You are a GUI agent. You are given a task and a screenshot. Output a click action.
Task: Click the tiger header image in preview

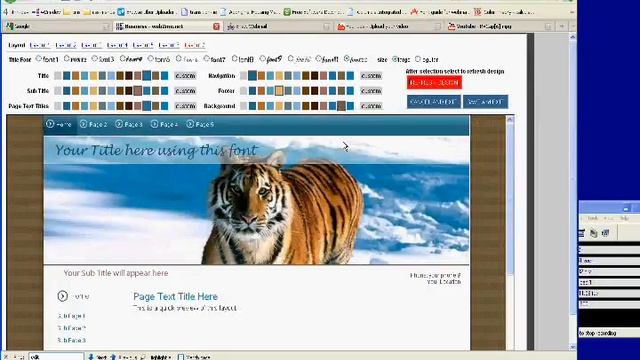click(x=257, y=200)
